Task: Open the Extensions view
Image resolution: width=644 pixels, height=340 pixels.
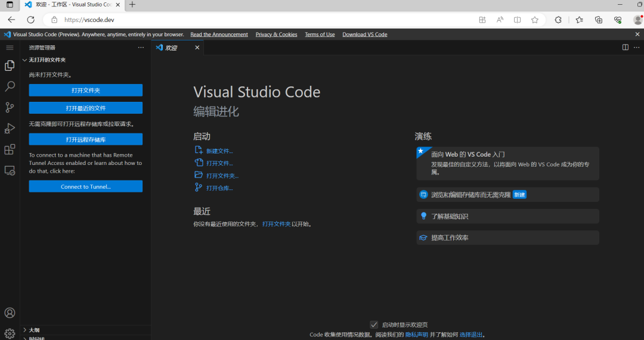Action: click(x=10, y=149)
